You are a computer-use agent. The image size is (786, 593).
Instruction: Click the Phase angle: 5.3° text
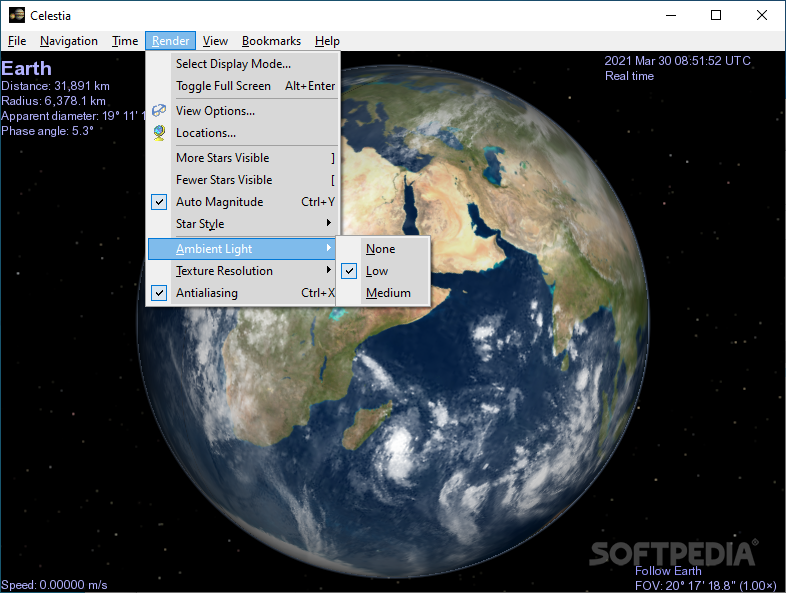point(47,131)
